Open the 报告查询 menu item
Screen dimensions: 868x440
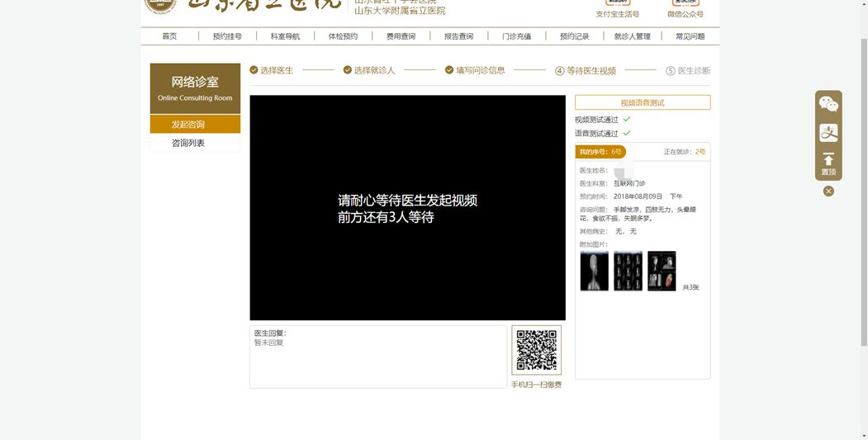[458, 36]
